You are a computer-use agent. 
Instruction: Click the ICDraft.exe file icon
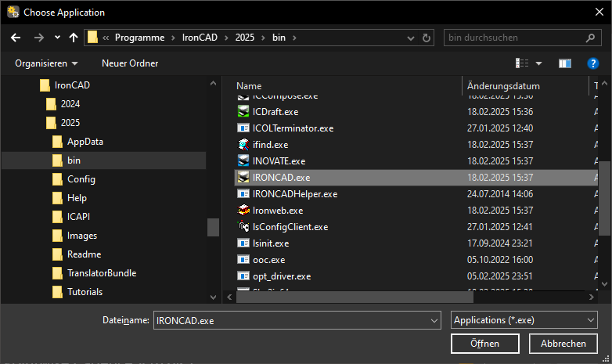[x=243, y=112]
